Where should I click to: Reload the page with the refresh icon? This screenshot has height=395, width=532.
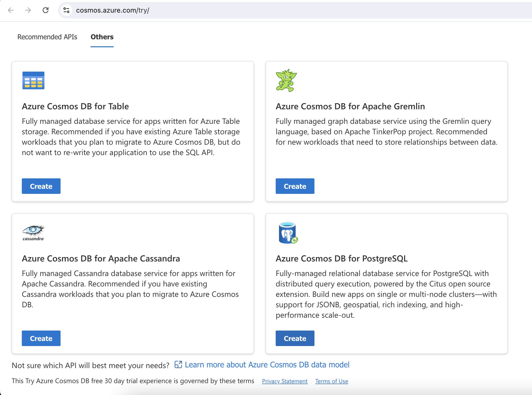pyautogui.click(x=46, y=10)
